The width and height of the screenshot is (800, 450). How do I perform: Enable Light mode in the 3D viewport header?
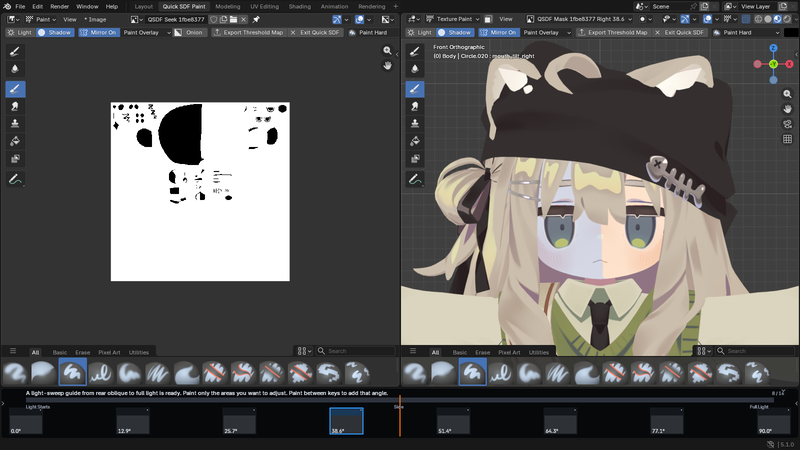pyautogui.click(x=419, y=32)
